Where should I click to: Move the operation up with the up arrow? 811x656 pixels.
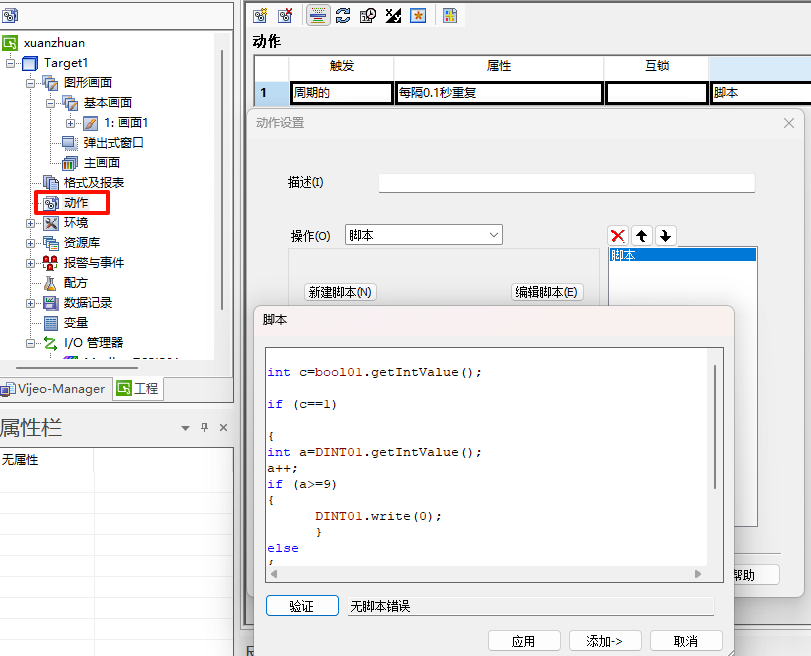click(642, 236)
